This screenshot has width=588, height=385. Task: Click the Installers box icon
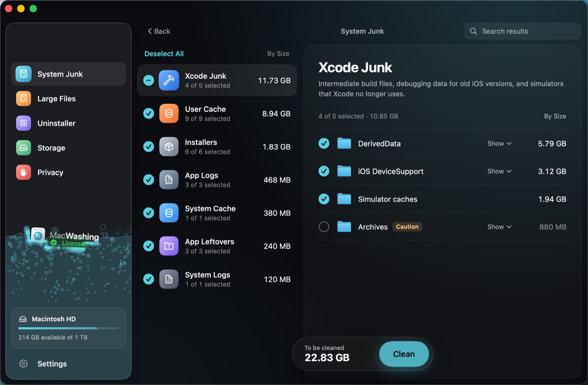[169, 146]
